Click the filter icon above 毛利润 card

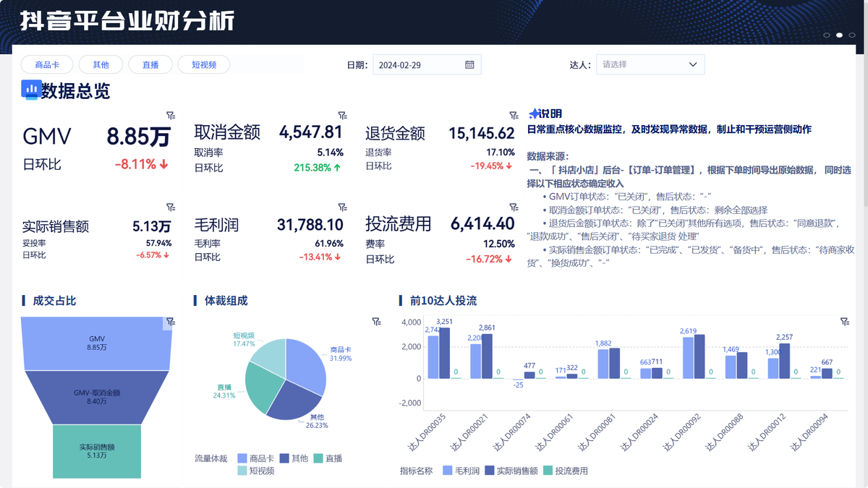[x=342, y=207]
